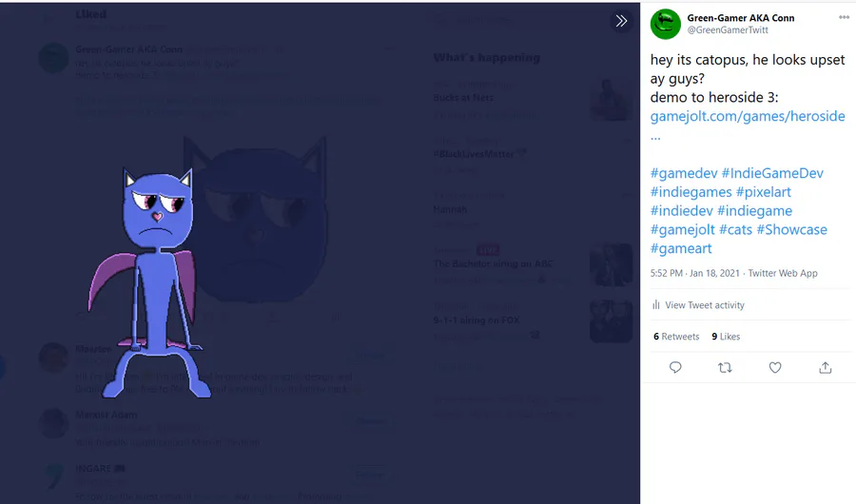Open the @GreenGamerTwitt profile handle

tap(728, 30)
